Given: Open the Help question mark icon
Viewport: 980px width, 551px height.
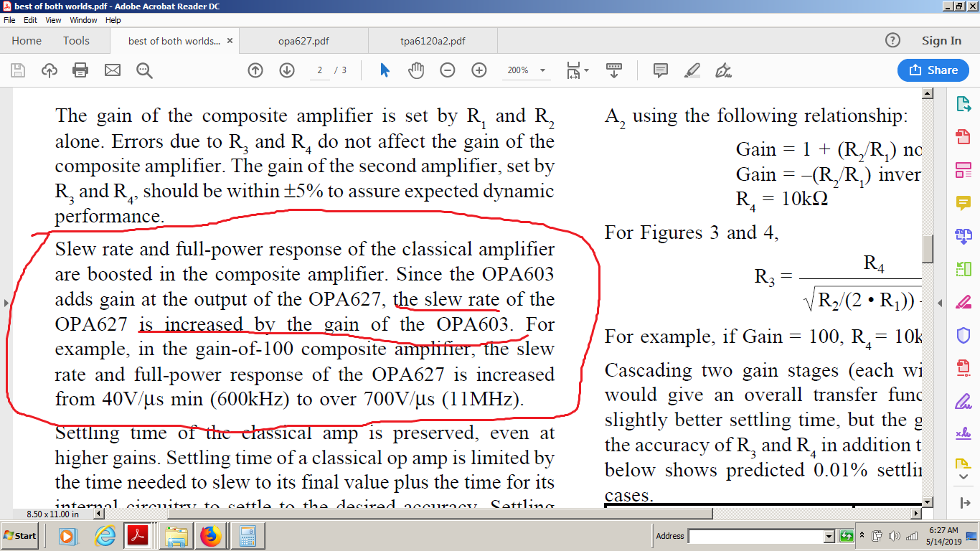Looking at the screenshot, I should 892,40.
